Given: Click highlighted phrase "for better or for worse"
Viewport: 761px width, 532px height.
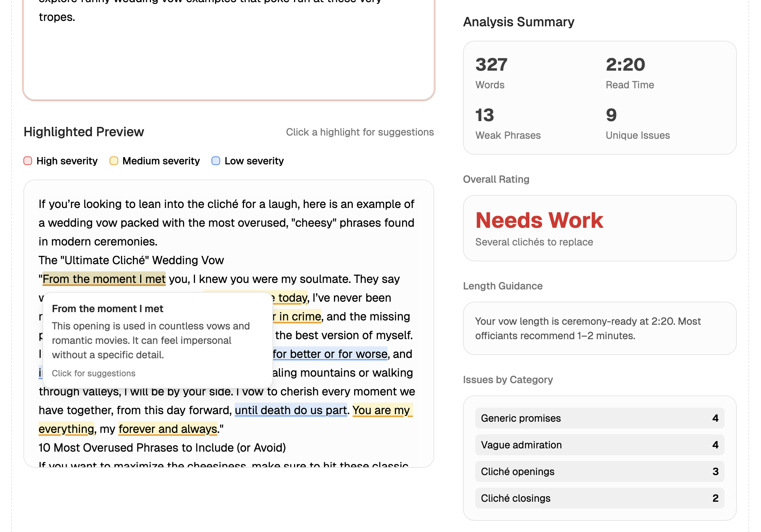Looking at the screenshot, I should click(x=330, y=354).
